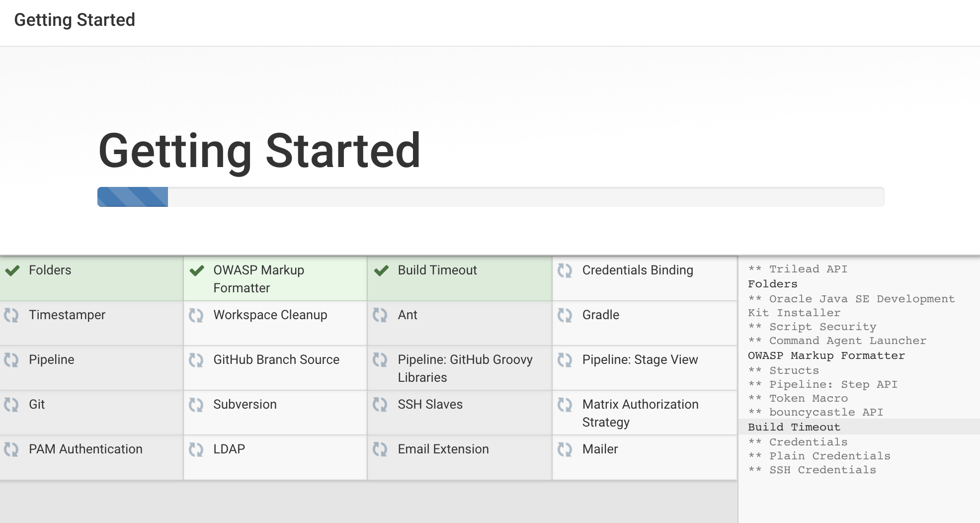The image size is (980, 523).
Task: Click the spinner icon for Pipeline: Stage View
Action: [x=565, y=360]
